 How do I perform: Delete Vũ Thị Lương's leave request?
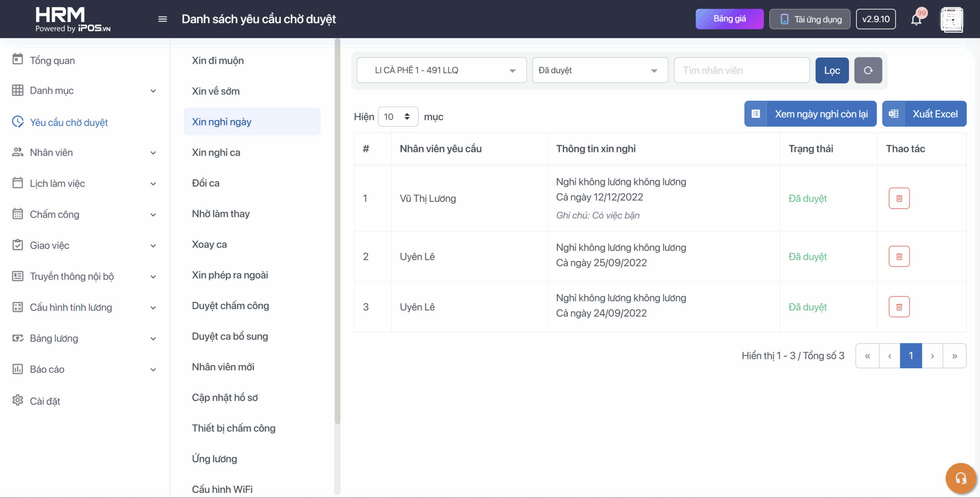point(899,198)
